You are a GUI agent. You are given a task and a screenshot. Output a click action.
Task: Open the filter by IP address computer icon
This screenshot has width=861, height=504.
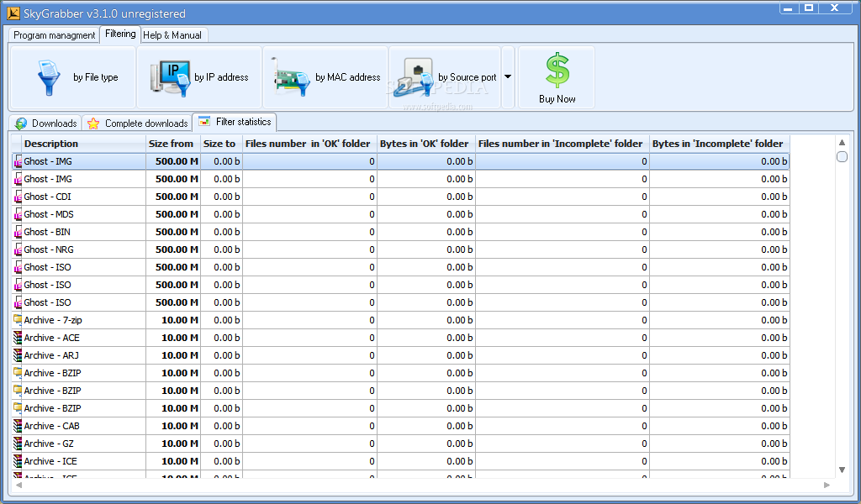point(171,78)
